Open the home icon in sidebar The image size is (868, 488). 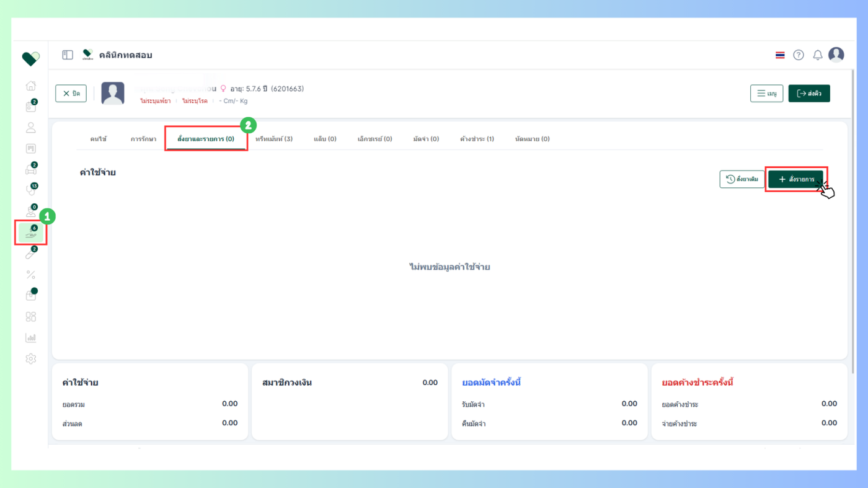(x=30, y=86)
